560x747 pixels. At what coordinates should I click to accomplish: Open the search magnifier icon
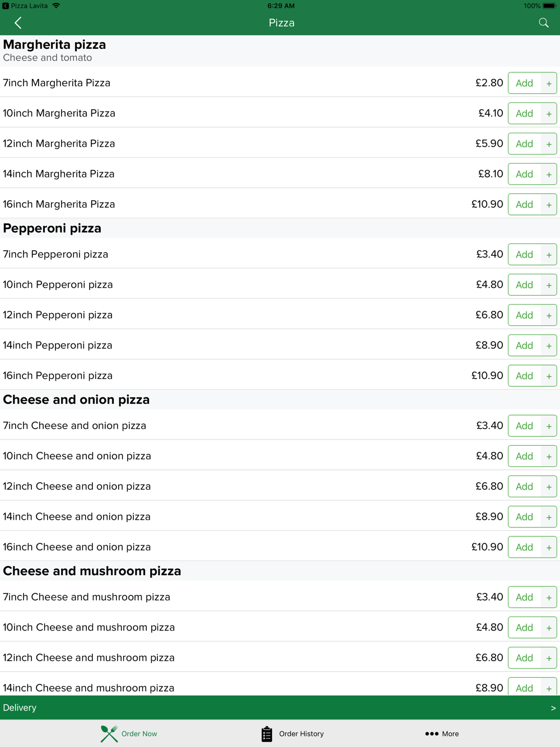[544, 23]
